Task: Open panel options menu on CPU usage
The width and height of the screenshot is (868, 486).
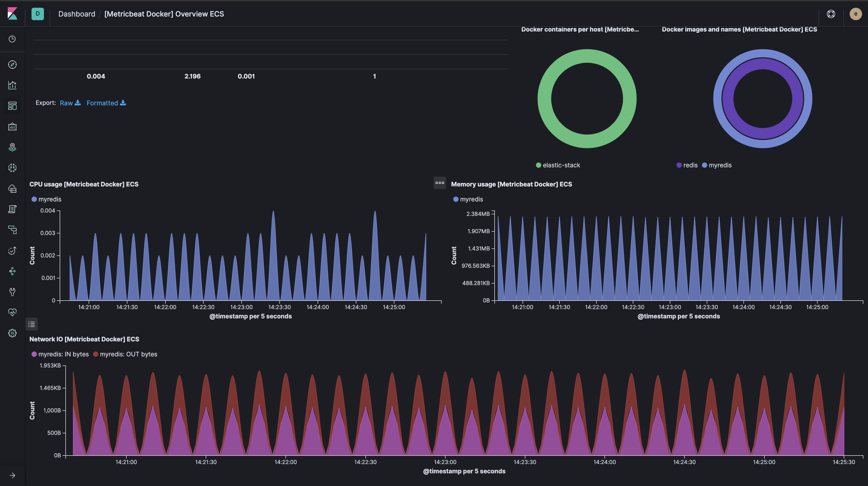Action: click(439, 183)
